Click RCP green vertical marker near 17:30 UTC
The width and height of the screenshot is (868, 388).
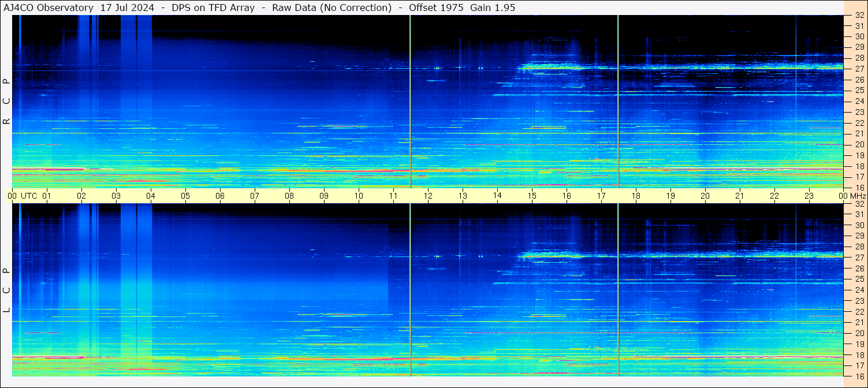pos(618,102)
